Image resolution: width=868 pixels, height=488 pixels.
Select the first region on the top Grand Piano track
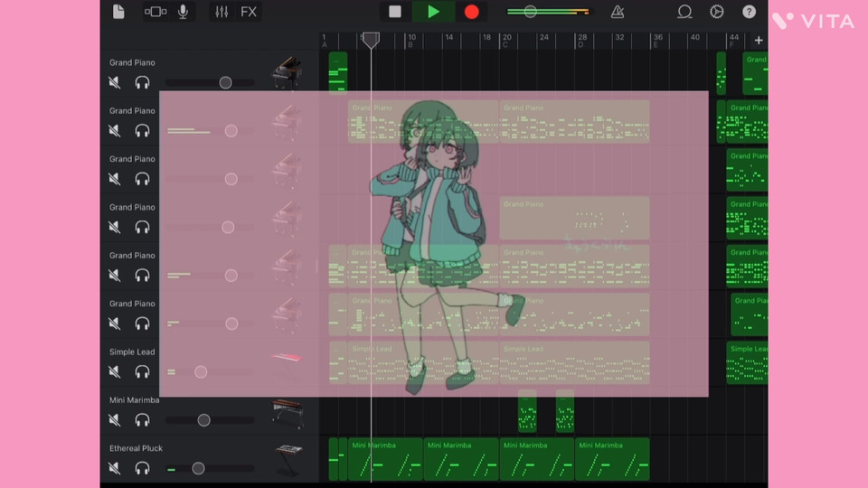pyautogui.click(x=338, y=72)
